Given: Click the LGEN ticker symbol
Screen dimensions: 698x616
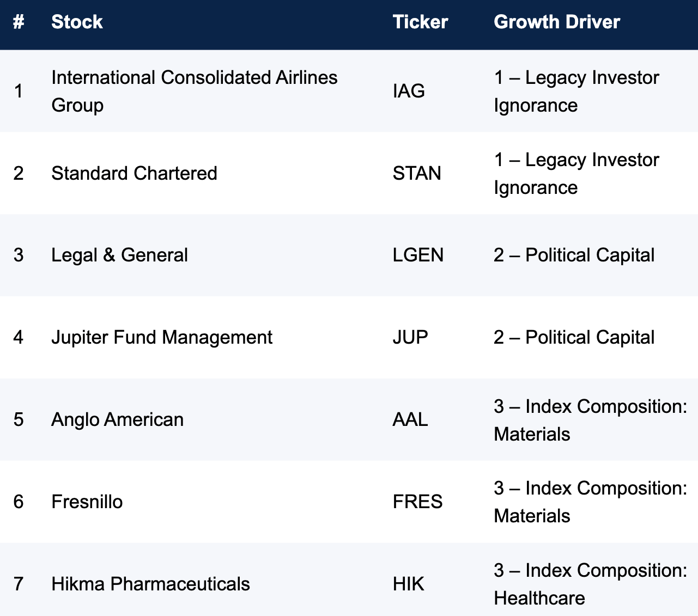Looking at the screenshot, I should (x=418, y=255).
